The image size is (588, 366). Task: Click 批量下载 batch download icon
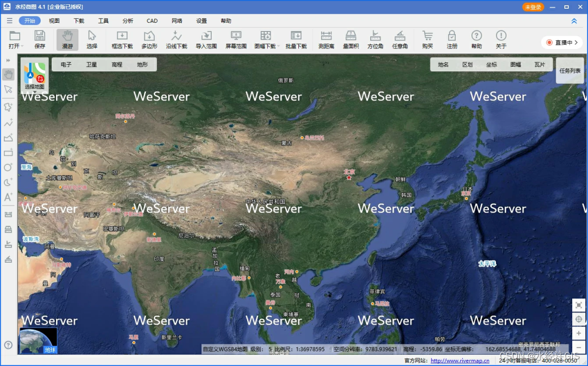pyautogui.click(x=296, y=40)
